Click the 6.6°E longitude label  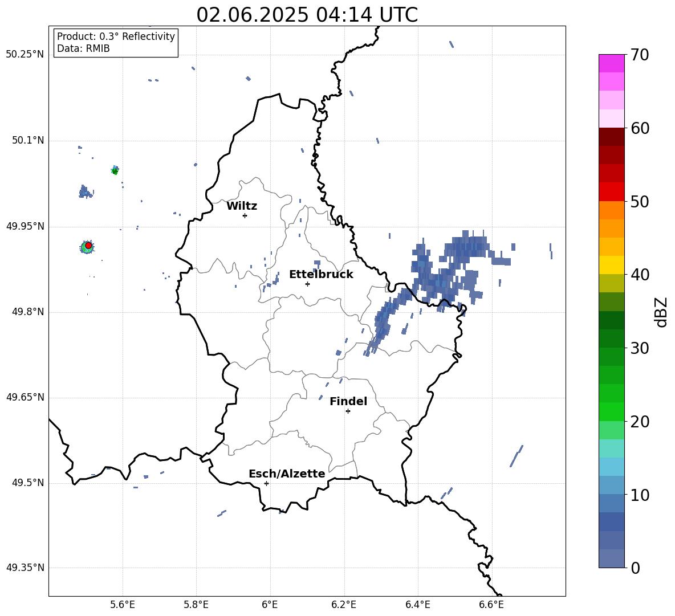(x=491, y=605)
